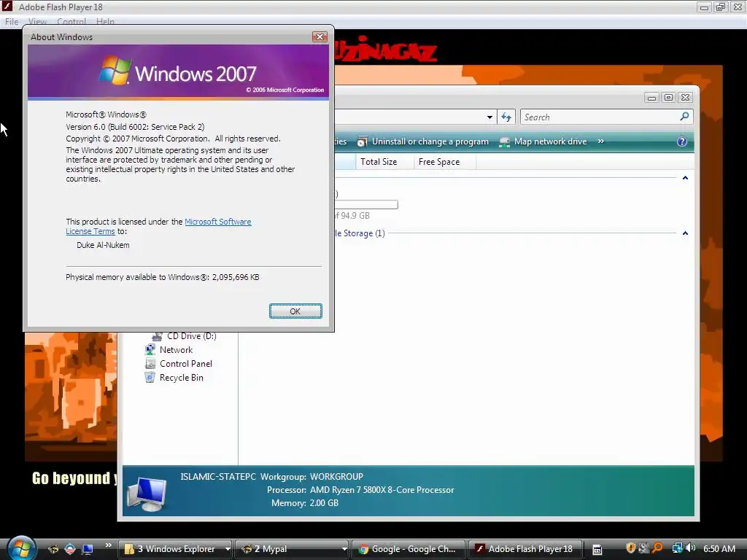This screenshot has height=560, width=747.
Task: Open the File menu in Flash Player
Action: (x=12, y=21)
